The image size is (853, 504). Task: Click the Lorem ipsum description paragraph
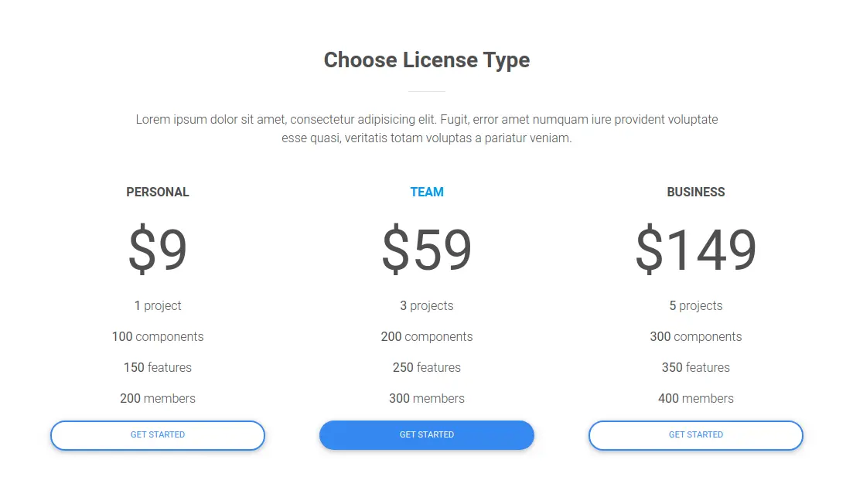(427, 129)
